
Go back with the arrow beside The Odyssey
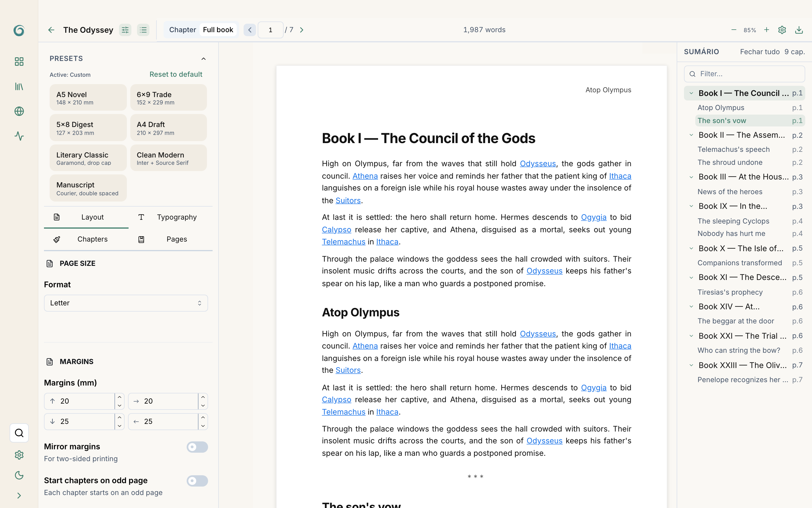[51, 30]
